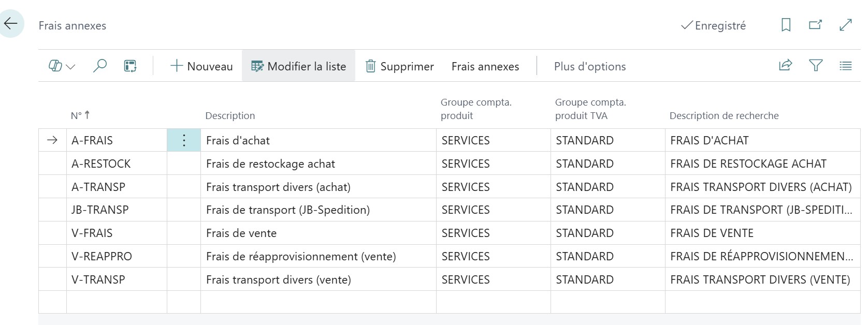Viewport: 868px width, 325px height.
Task: Click the back arrow to leave Frais annexes
Action: (10, 23)
